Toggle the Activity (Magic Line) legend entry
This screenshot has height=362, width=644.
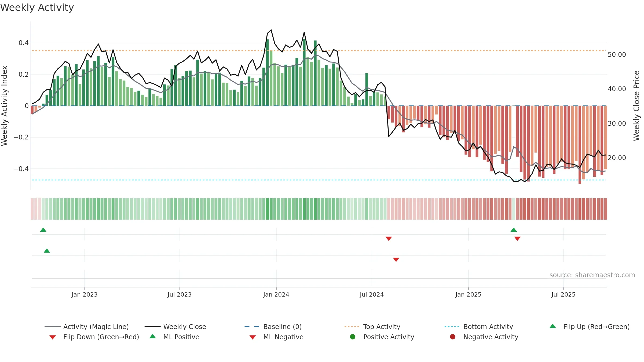click(x=87, y=327)
